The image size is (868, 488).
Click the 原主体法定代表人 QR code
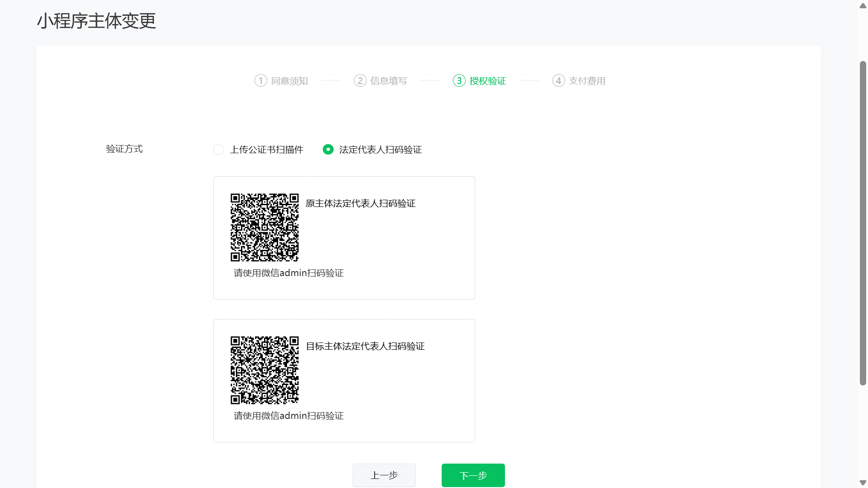click(x=264, y=227)
